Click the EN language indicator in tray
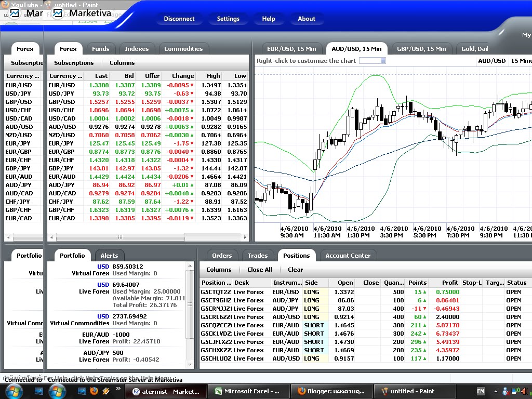532x399 pixels. click(481, 391)
